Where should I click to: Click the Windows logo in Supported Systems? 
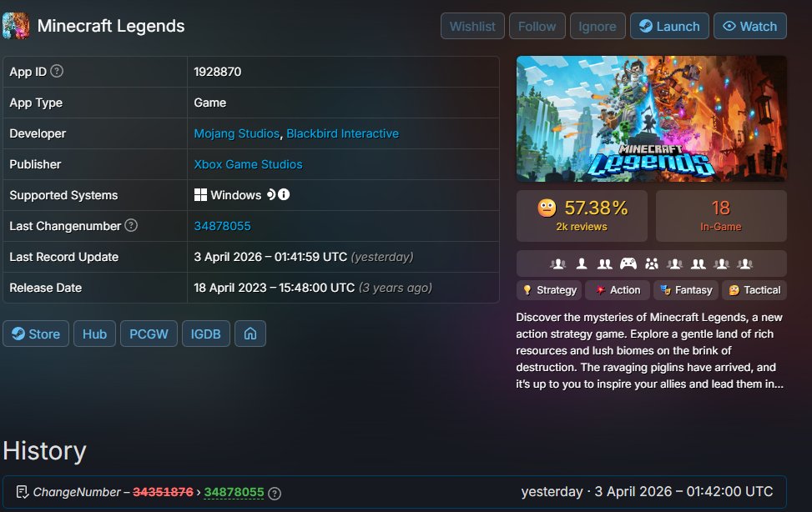[x=200, y=194]
